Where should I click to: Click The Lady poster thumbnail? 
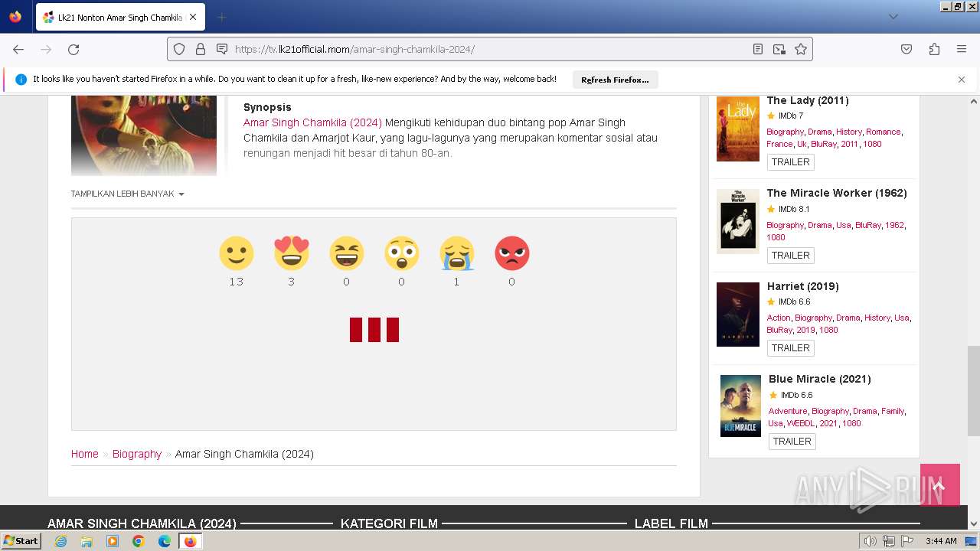738,129
